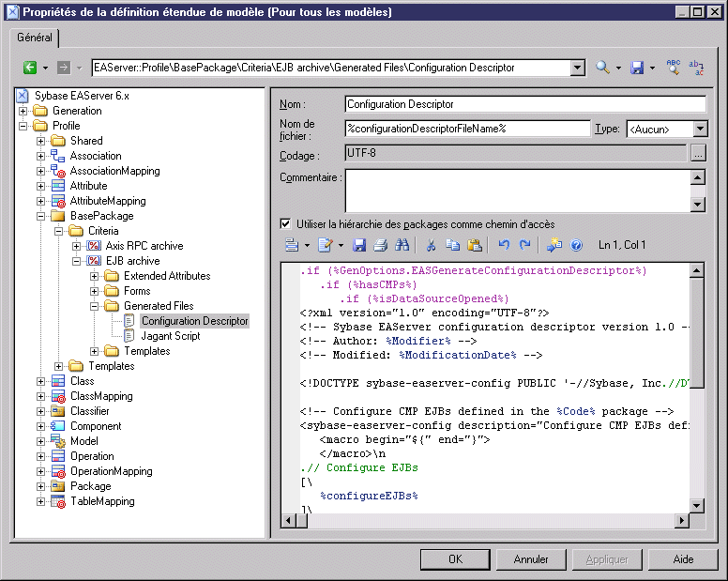Screen dimensions: 728x581
Task: Copy selected code text
Action: coord(453,245)
